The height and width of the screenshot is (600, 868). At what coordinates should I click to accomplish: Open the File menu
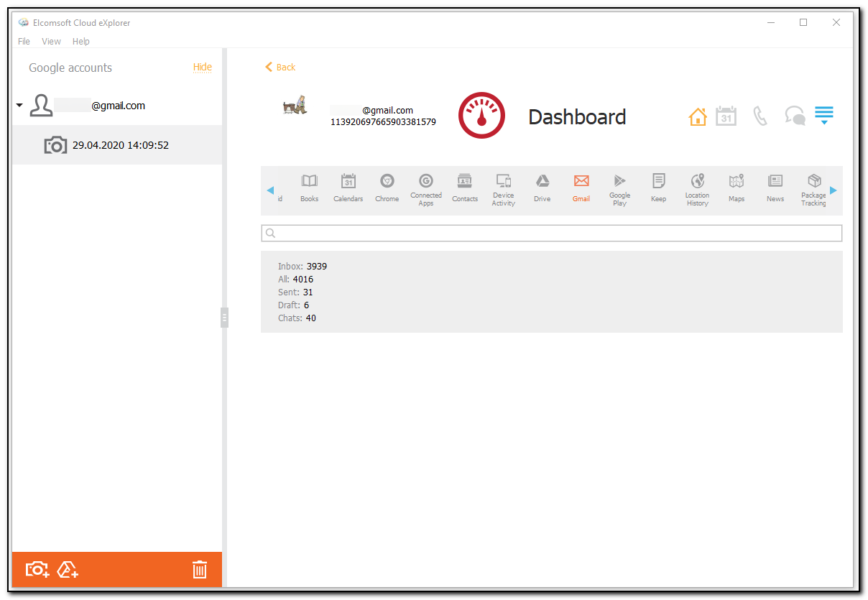point(24,41)
